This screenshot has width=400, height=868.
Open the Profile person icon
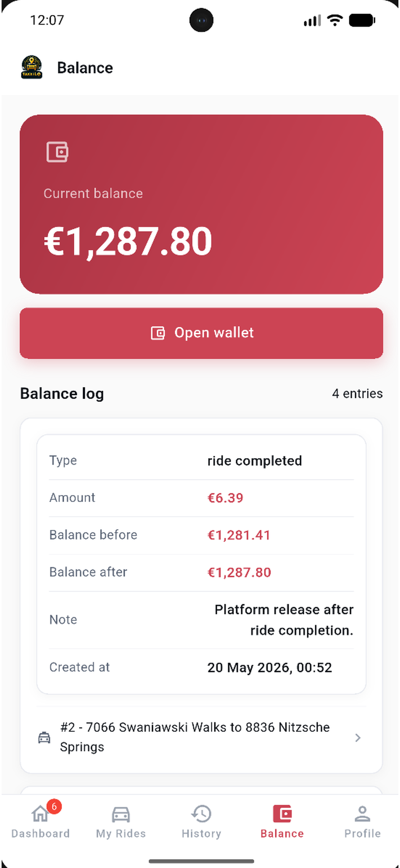click(363, 814)
